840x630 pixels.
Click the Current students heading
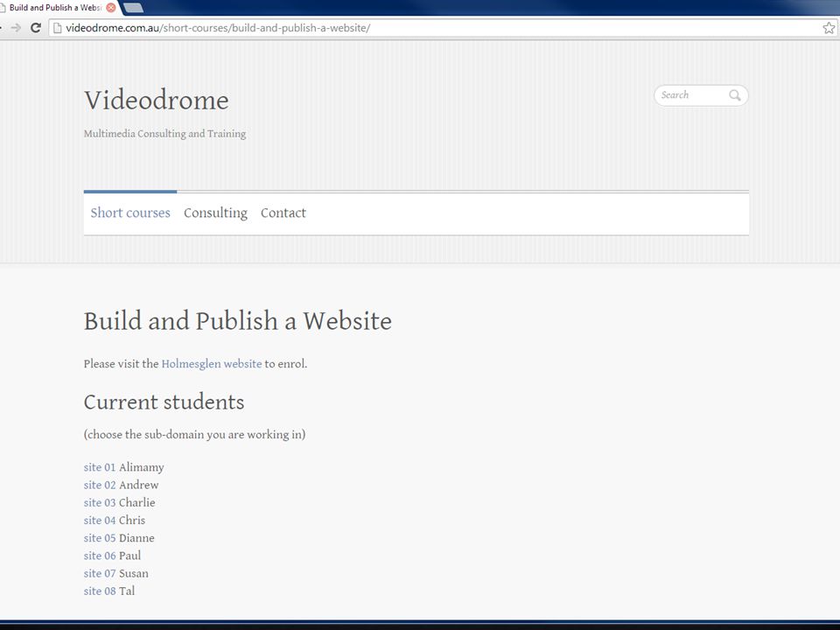coord(164,402)
